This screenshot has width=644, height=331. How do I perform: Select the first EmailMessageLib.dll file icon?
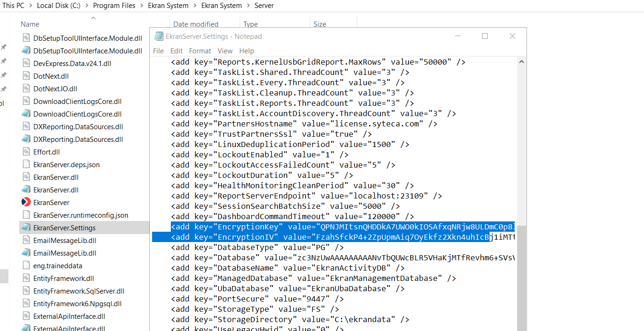click(26, 240)
